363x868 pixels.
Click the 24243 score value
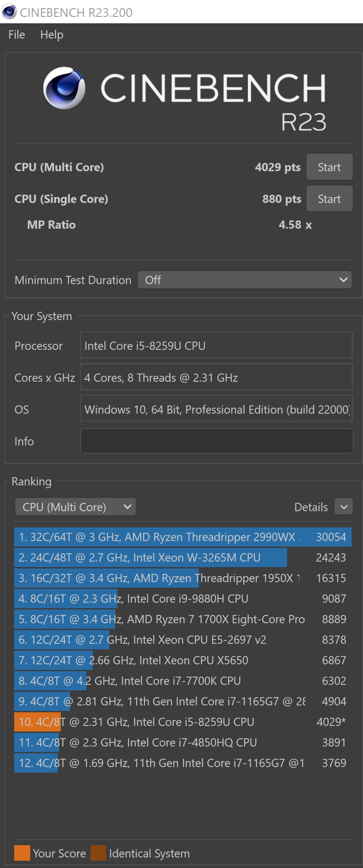click(331, 558)
